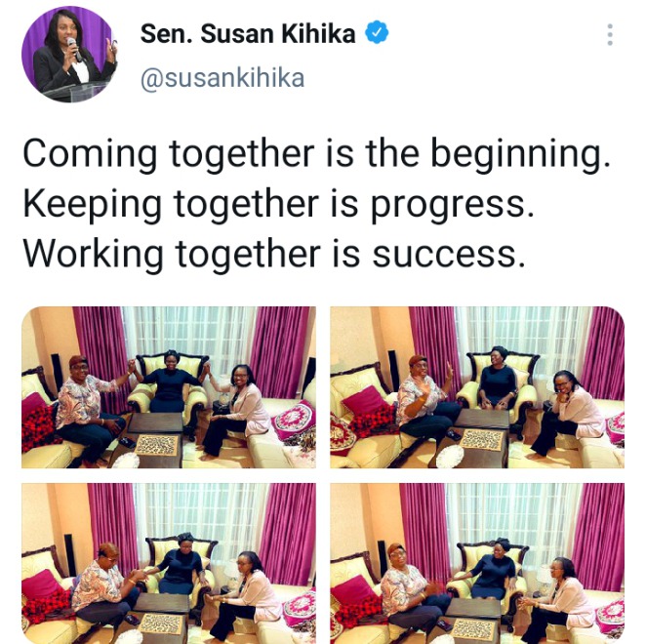Tap the seated woman in navy, top-left photo
This screenshot has width=646, height=644.
pyautogui.click(x=170, y=385)
